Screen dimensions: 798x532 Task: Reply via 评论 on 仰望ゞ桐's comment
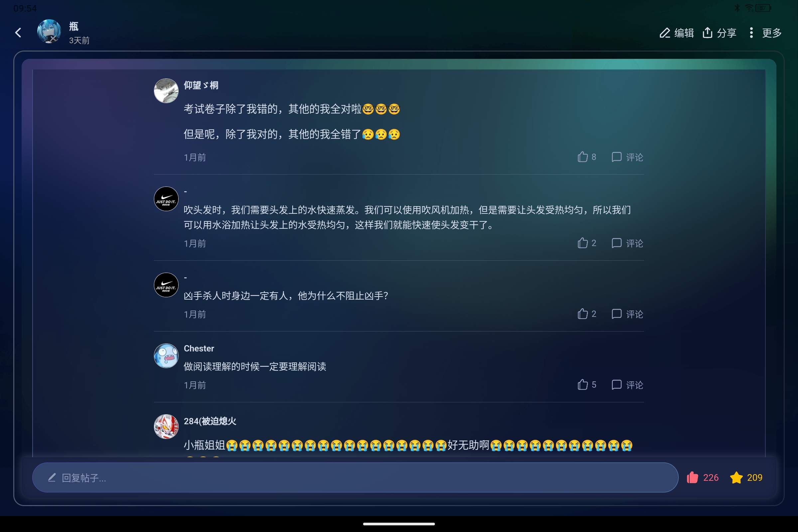click(x=627, y=157)
